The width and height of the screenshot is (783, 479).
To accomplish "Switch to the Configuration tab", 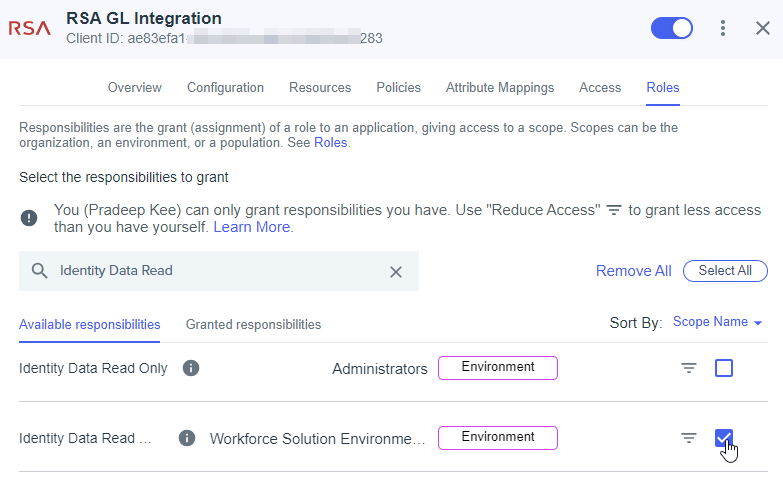I will click(x=225, y=87).
